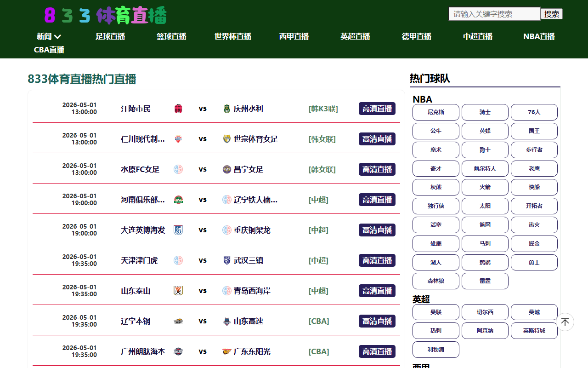
Task: Open the 中超直播 nav item
Action: tap(478, 36)
